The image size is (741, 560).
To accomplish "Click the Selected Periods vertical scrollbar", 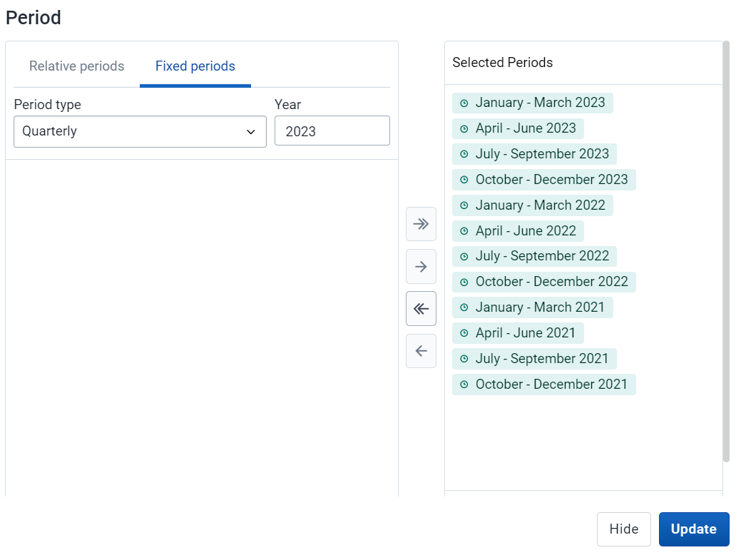I will [726, 251].
